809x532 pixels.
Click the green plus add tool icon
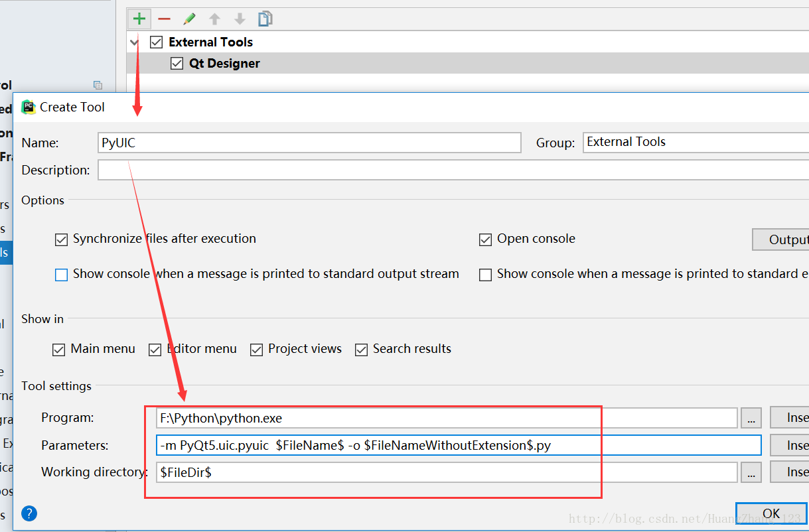[x=139, y=19]
